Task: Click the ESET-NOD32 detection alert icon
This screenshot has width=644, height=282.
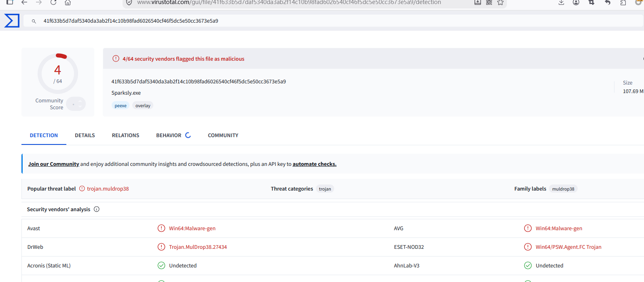Action: point(528,247)
